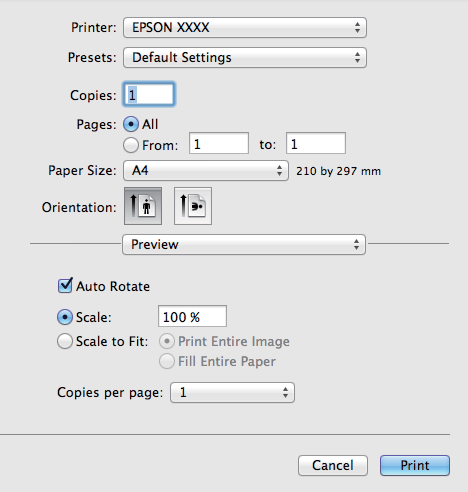Expand the Paper Size A4 dropdown
Viewport: 468px width, 492px height.
[x=206, y=171]
